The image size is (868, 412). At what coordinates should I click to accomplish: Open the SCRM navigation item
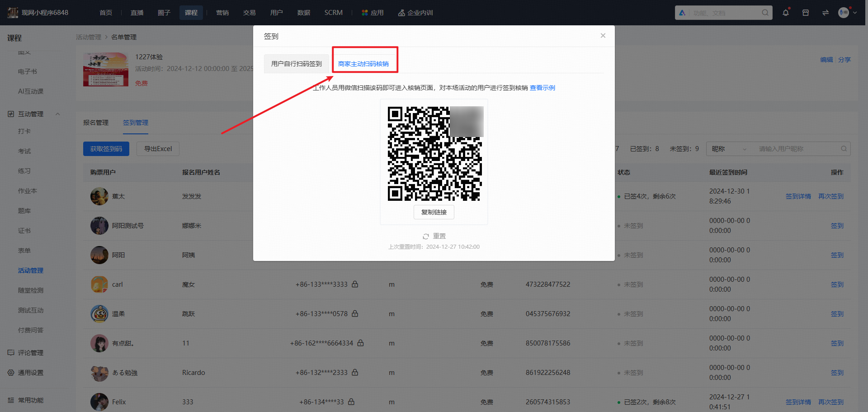pyautogui.click(x=334, y=13)
